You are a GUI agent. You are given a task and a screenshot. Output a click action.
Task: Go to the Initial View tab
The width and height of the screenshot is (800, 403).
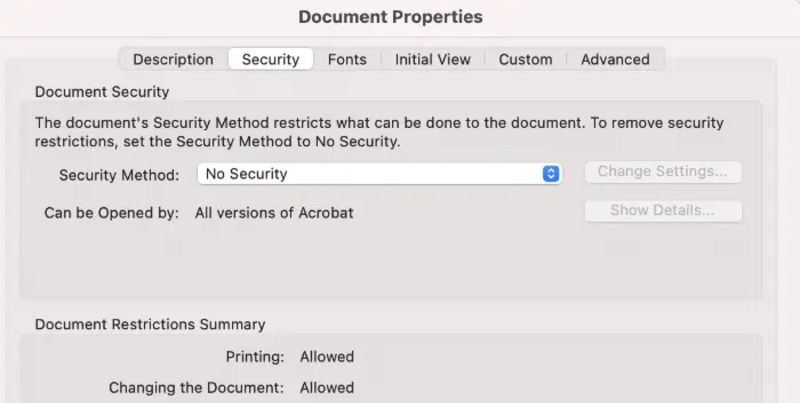(x=432, y=59)
